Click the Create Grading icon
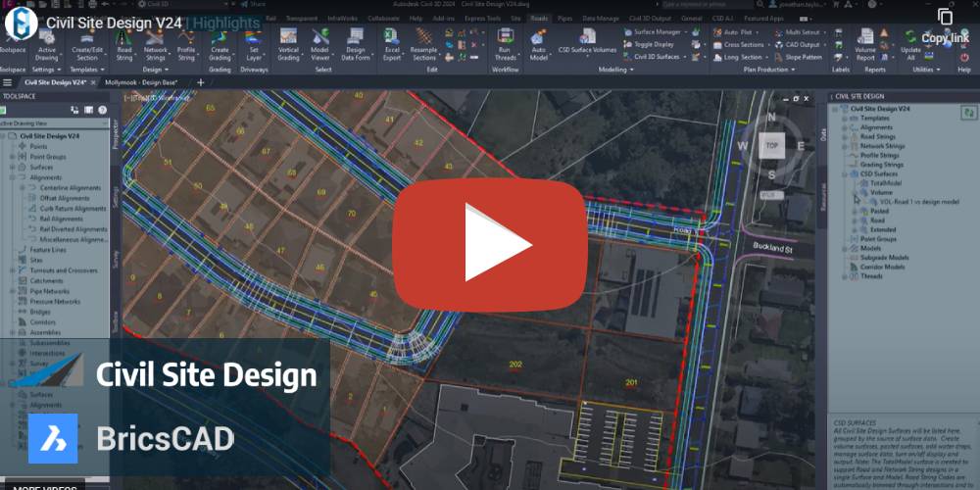Screen dimensions: 980x490 (220, 37)
